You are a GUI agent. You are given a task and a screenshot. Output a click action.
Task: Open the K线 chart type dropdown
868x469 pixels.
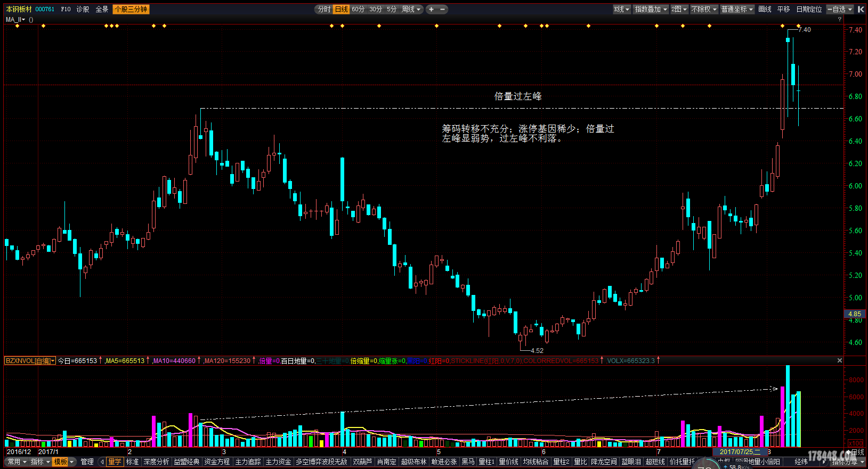(621, 9)
